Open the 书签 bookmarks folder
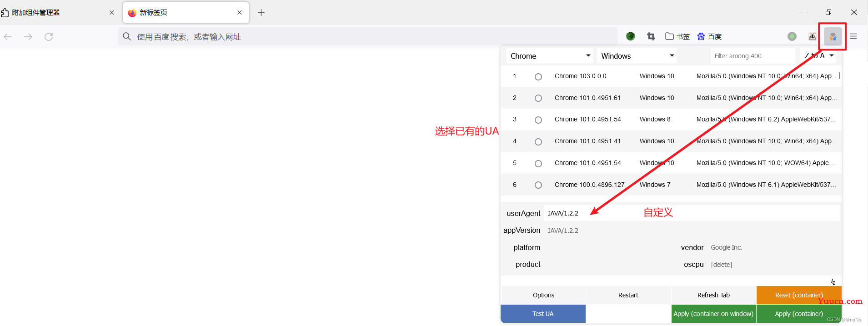This screenshot has width=868, height=326. click(677, 36)
